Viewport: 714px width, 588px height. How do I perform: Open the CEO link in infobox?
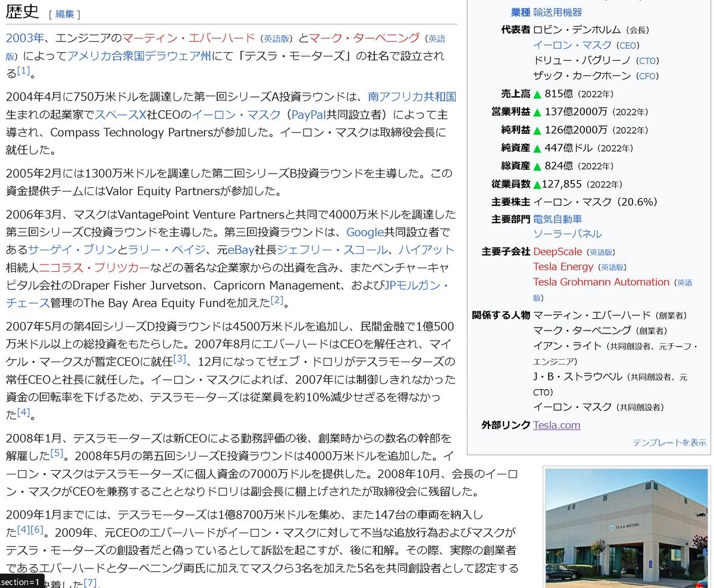tap(627, 45)
